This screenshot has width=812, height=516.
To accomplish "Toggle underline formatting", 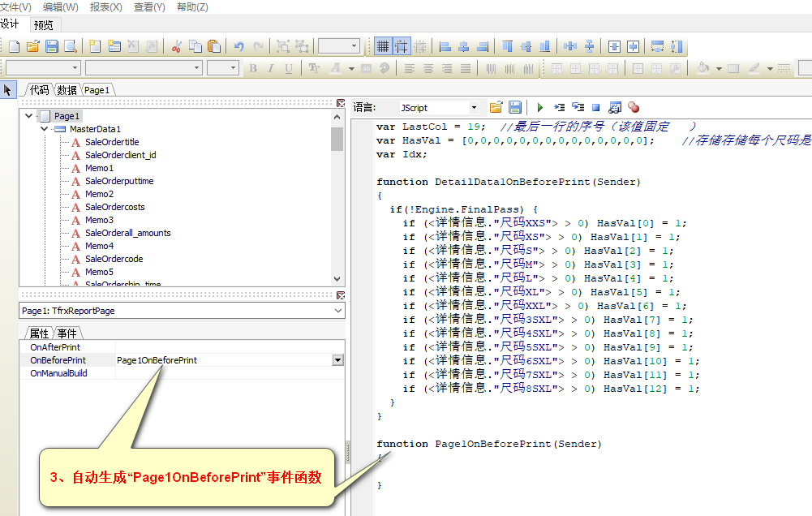I will click(289, 68).
